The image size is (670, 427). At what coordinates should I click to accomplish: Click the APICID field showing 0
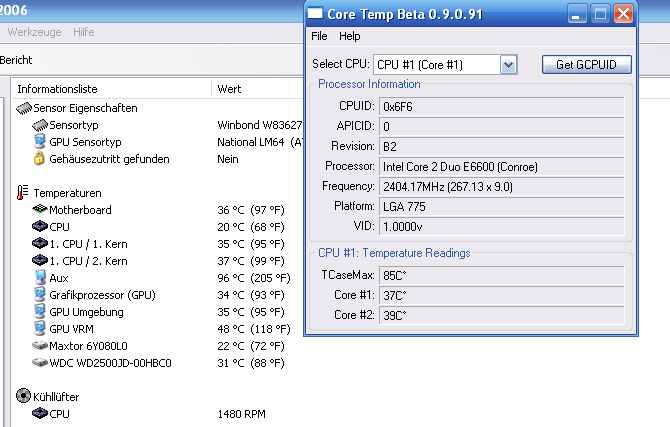(x=501, y=127)
